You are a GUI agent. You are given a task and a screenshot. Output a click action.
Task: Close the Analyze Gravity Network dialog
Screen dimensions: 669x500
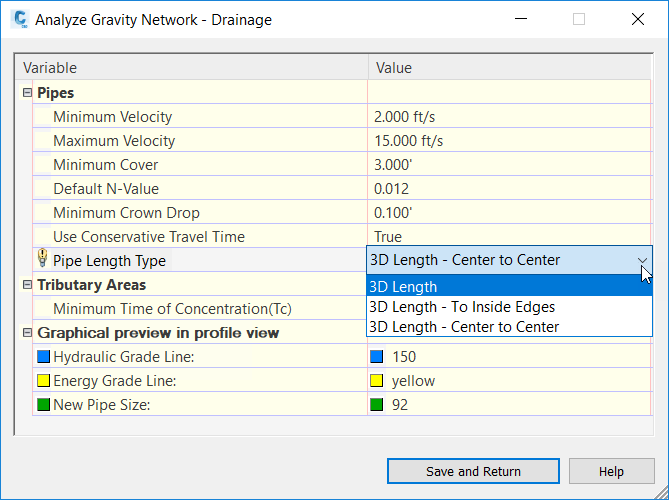pyautogui.click(x=637, y=19)
